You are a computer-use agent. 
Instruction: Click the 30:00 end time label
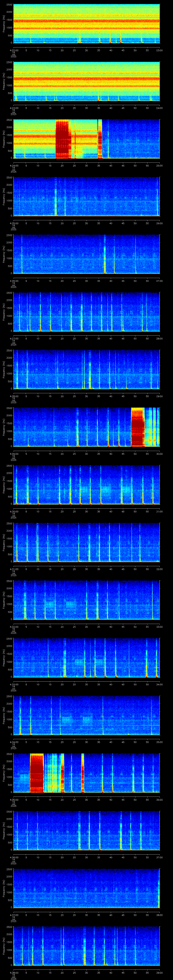[x=160, y=454]
